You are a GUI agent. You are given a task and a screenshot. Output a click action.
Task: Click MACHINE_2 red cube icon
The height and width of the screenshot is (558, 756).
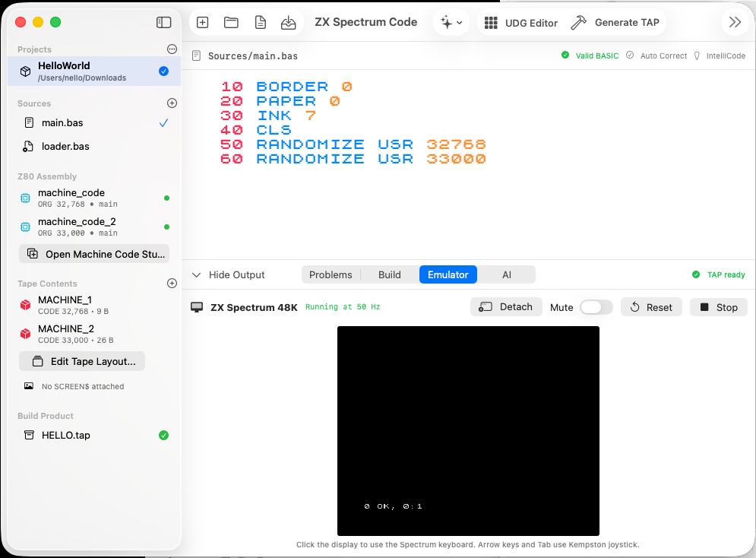coord(26,334)
